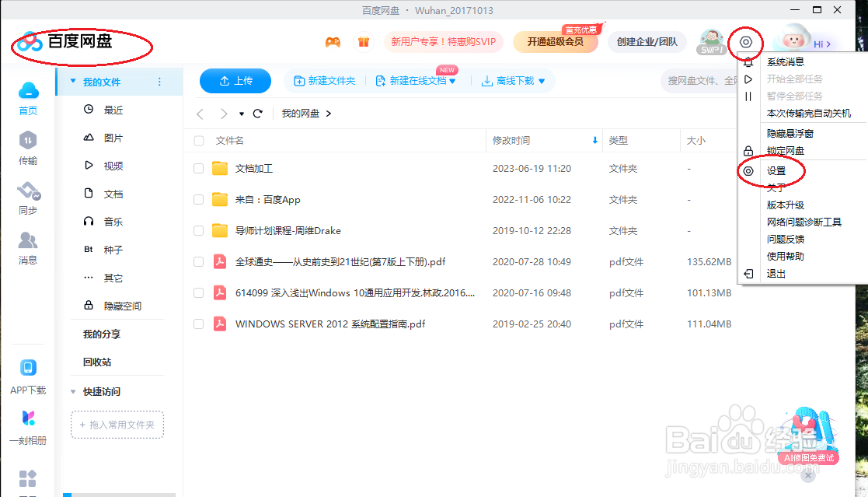Click the 拖入常用文件夹 add box
Image resolution: width=868 pixels, height=497 pixels.
pyautogui.click(x=117, y=425)
